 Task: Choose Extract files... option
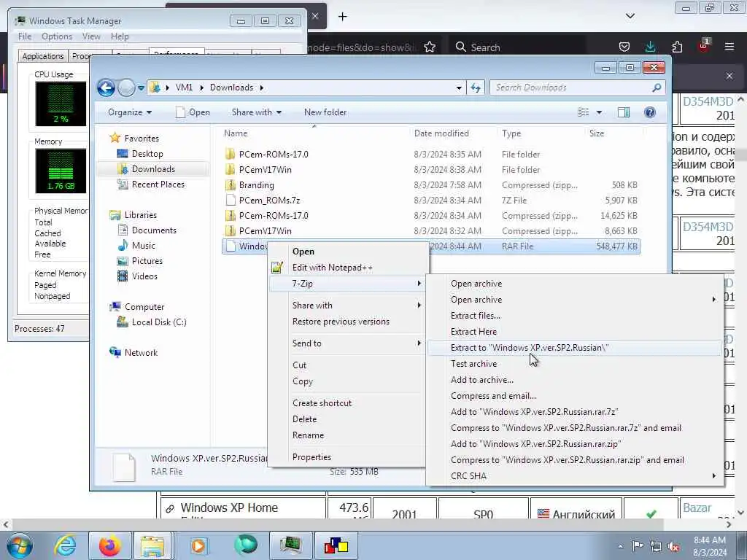pyautogui.click(x=575, y=315)
